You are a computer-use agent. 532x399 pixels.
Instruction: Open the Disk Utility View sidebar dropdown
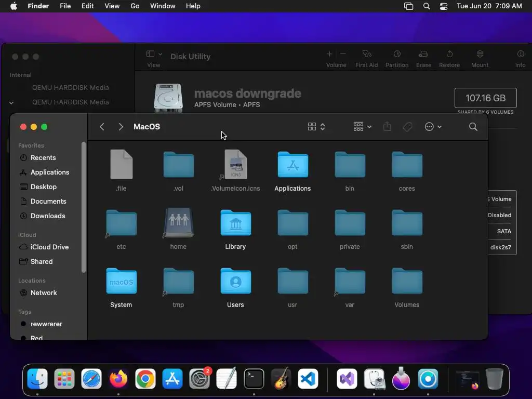[x=154, y=54]
